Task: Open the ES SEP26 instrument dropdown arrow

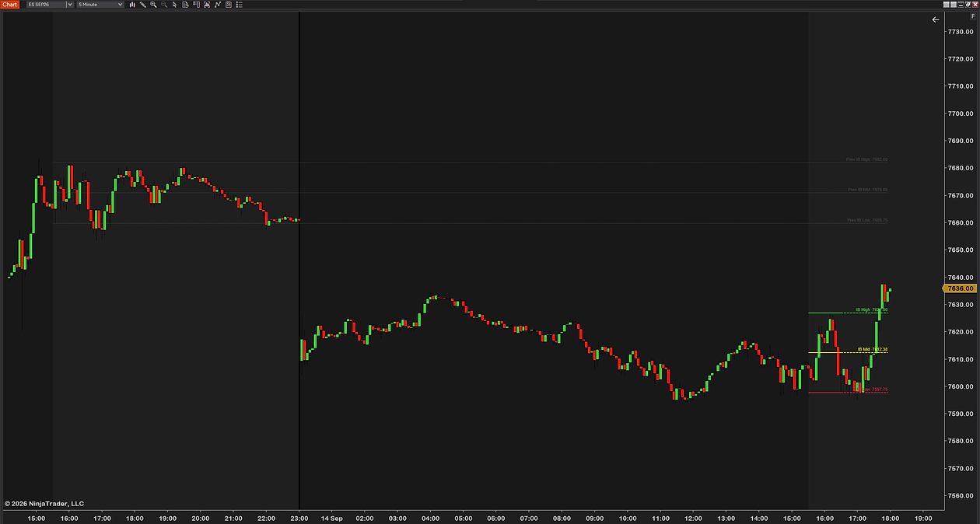Action: [x=70, y=5]
